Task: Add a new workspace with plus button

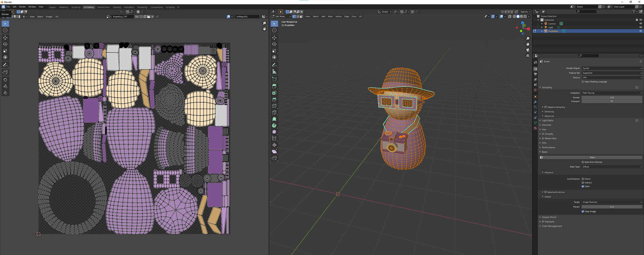Action: coord(178,7)
